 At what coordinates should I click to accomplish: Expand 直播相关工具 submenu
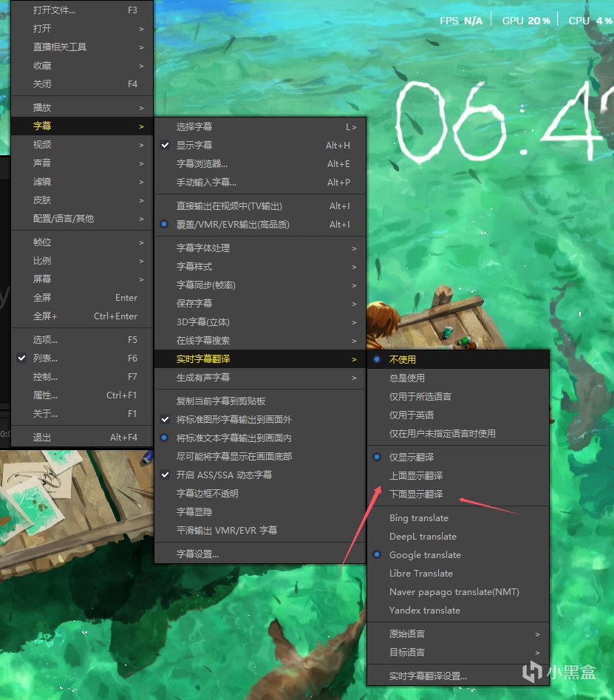(82, 47)
